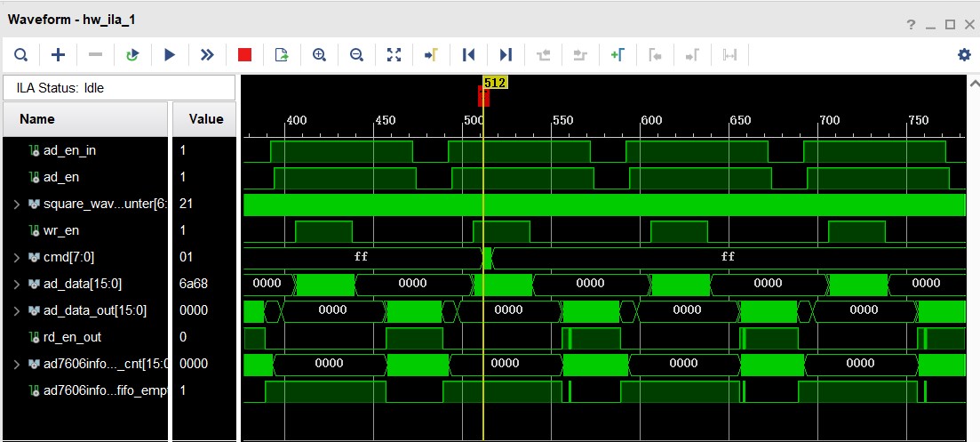Expand the ad_data_out[15:0] bus

[18, 310]
